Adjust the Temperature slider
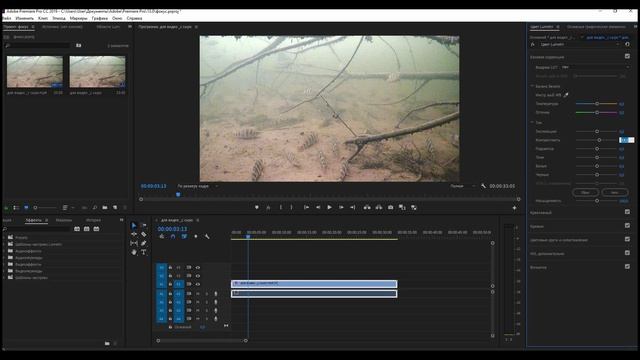The image size is (640, 360). 597,104
